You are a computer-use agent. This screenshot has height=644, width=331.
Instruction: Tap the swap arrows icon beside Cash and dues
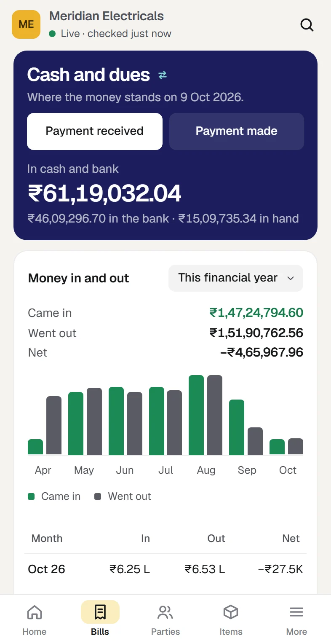point(163,75)
